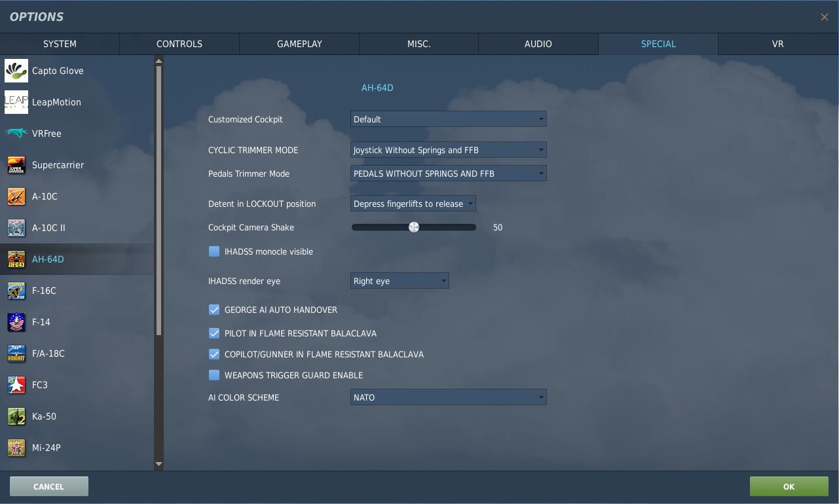The height and width of the screenshot is (504, 839).
Task: Open the AUDIO tab
Action: [538, 44]
